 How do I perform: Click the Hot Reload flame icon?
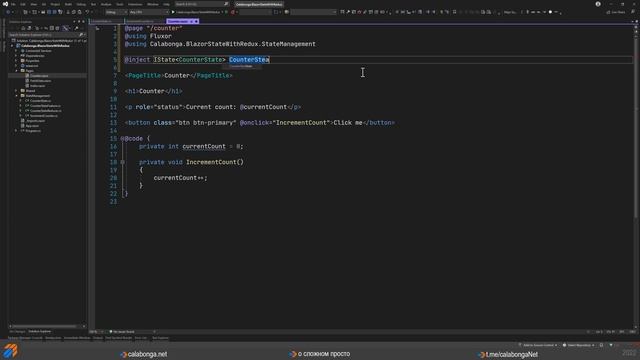coord(233,12)
